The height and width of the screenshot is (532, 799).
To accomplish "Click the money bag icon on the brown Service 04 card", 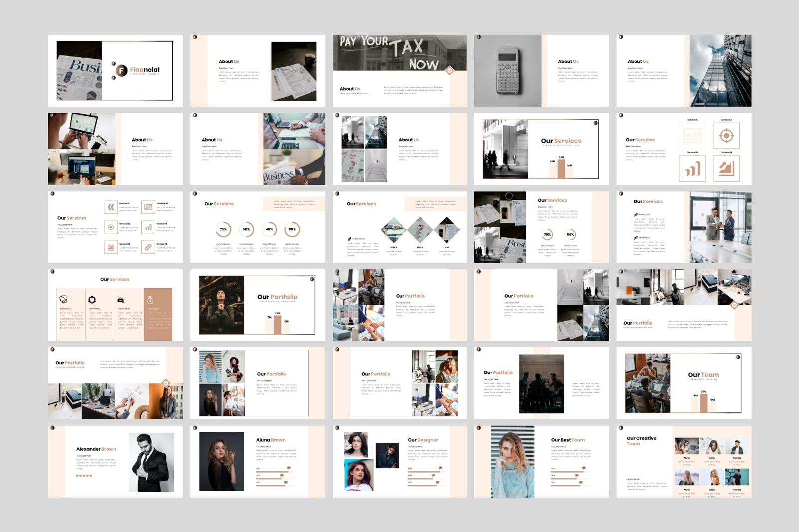I will click(150, 300).
